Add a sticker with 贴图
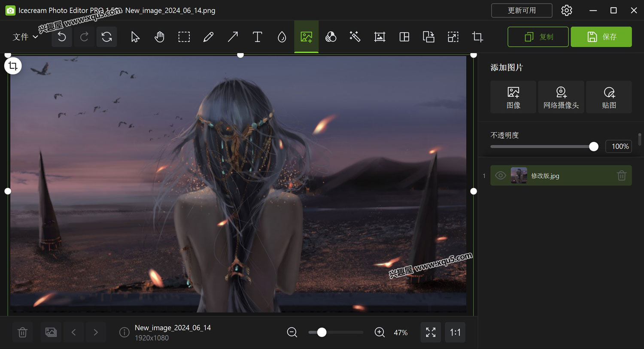Viewport: 644px width, 349px height. [609, 97]
